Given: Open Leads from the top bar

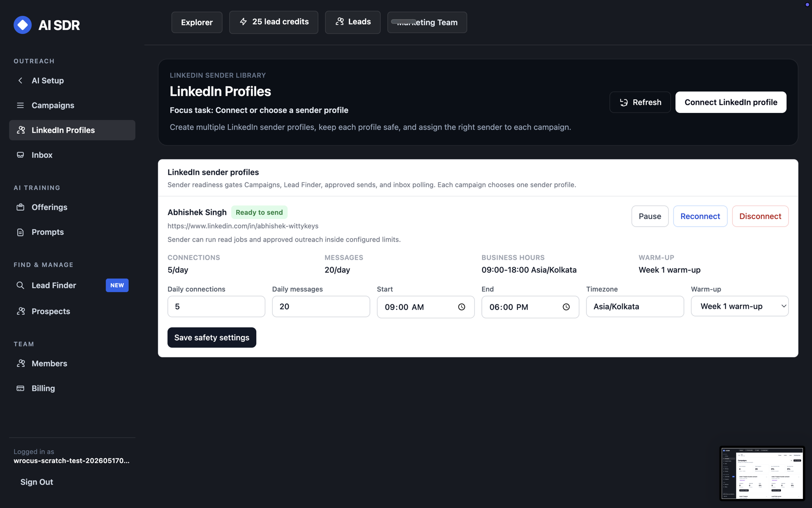Looking at the screenshot, I should coord(353,22).
